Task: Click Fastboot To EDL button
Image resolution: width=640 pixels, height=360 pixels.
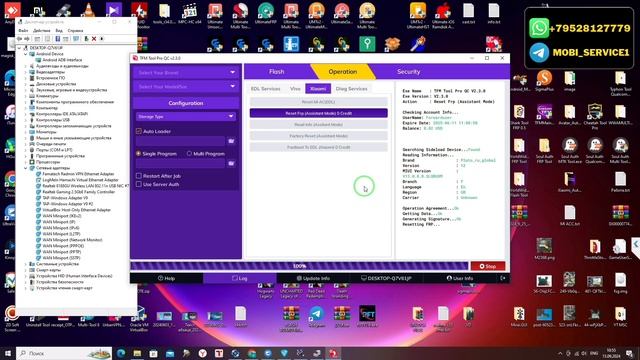Action: point(319,147)
